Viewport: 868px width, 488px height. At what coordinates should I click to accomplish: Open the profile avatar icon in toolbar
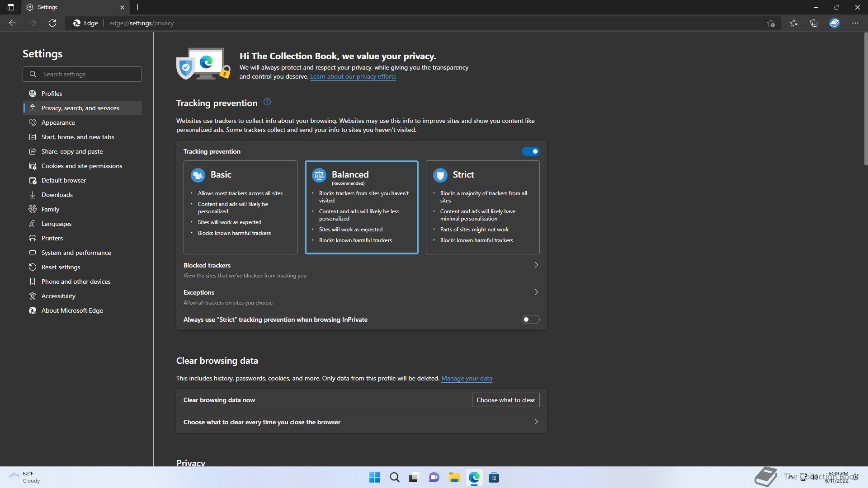[x=834, y=23]
